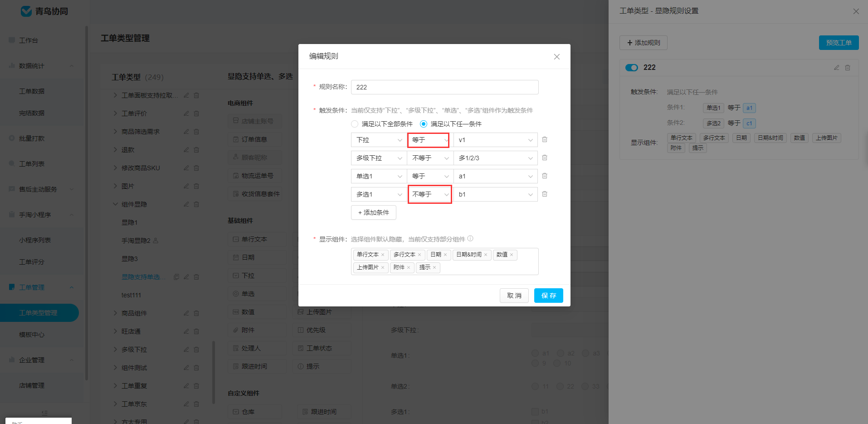The image size is (868, 424).
Task: Click 添加条件 button
Action: click(374, 212)
